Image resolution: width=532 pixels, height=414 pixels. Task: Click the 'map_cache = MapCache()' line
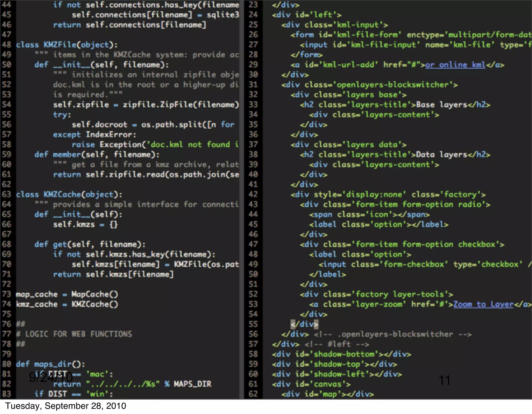67,294
